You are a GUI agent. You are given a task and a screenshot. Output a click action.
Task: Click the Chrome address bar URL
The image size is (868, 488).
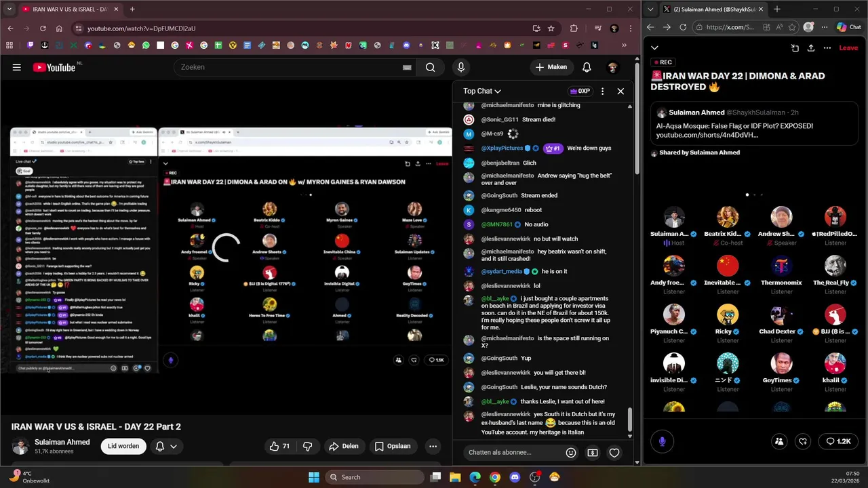pos(141,28)
